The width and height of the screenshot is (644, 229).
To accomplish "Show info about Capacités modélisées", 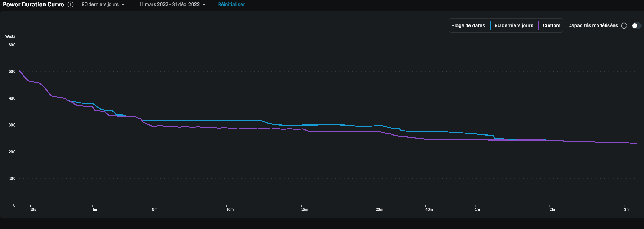I will coord(624,26).
